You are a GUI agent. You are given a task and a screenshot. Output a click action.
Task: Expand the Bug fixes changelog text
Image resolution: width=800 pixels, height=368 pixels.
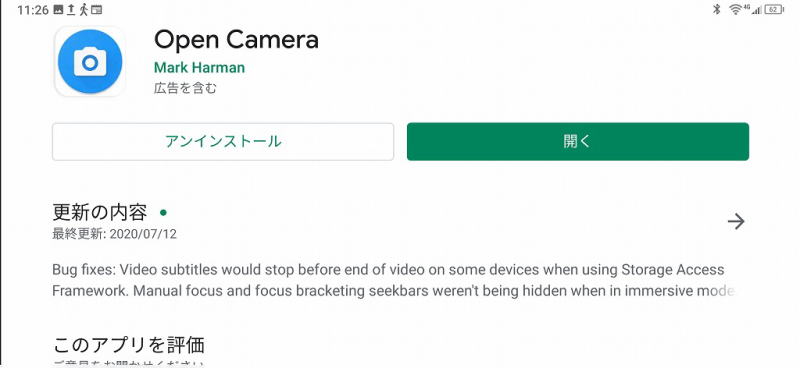click(x=393, y=280)
